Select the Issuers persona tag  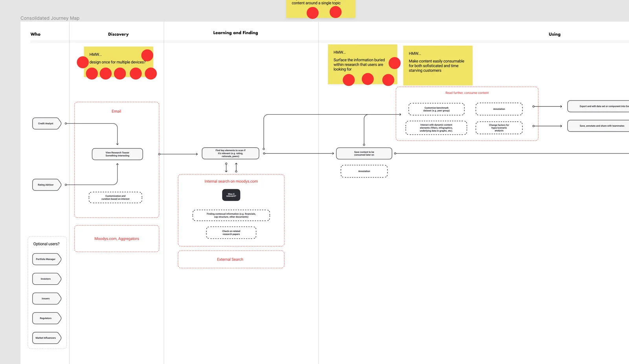coord(46,298)
